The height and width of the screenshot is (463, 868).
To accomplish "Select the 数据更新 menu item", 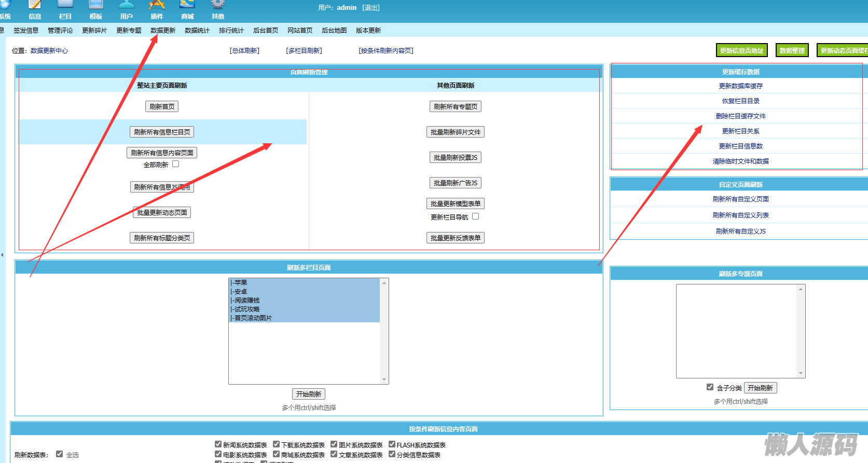I will (x=163, y=31).
